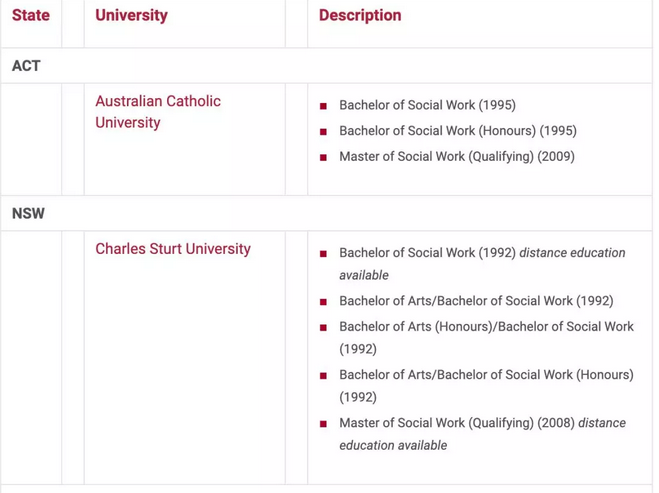659x493 pixels.
Task: Click the bullet beside Bachelor of Social Work (1995)
Action: (323, 106)
